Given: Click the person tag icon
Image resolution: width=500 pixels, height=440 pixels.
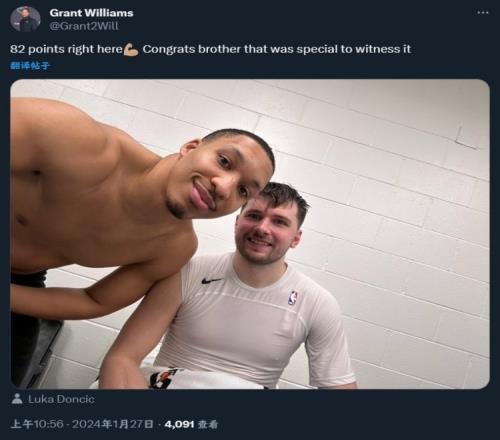Looking at the screenshot, I should click(17, 399).
